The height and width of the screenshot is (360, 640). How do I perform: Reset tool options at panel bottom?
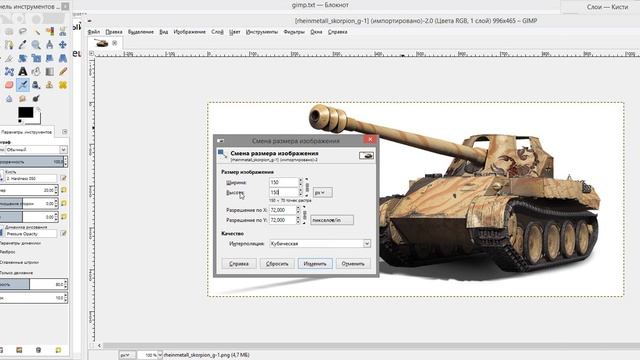tap(58, 350)
